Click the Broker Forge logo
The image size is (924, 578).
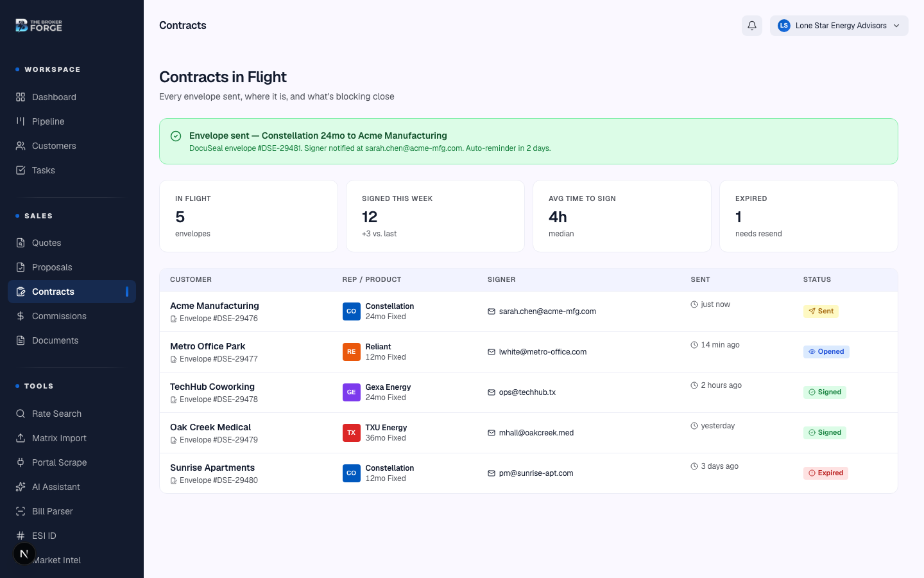(38, 26)
